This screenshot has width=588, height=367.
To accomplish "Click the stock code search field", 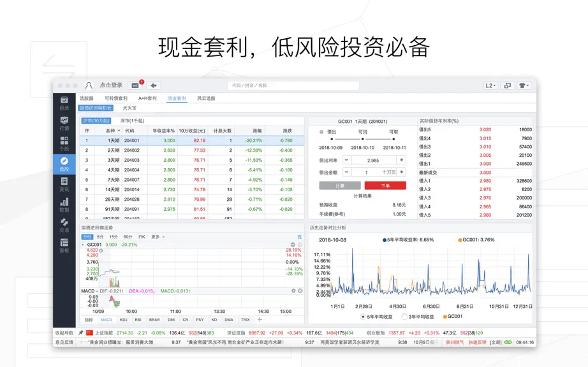I will tap(293, 85).
